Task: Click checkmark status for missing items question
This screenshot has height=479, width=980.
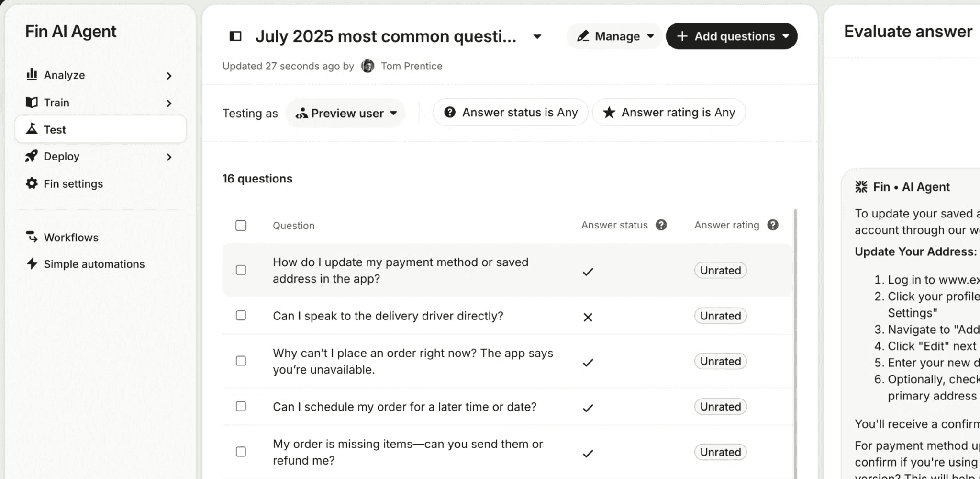Action: (588, 454)
